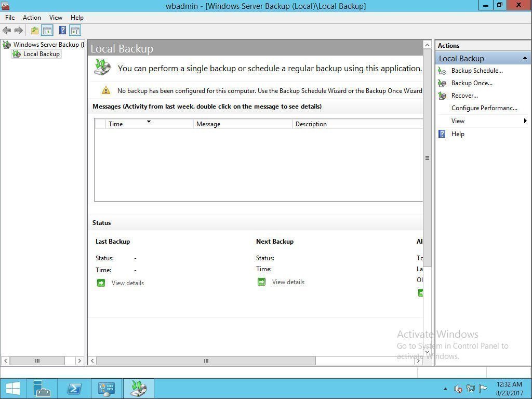Sort messages by Time column
This screenshot has height=399, width=532.
[x=149, y=124]
